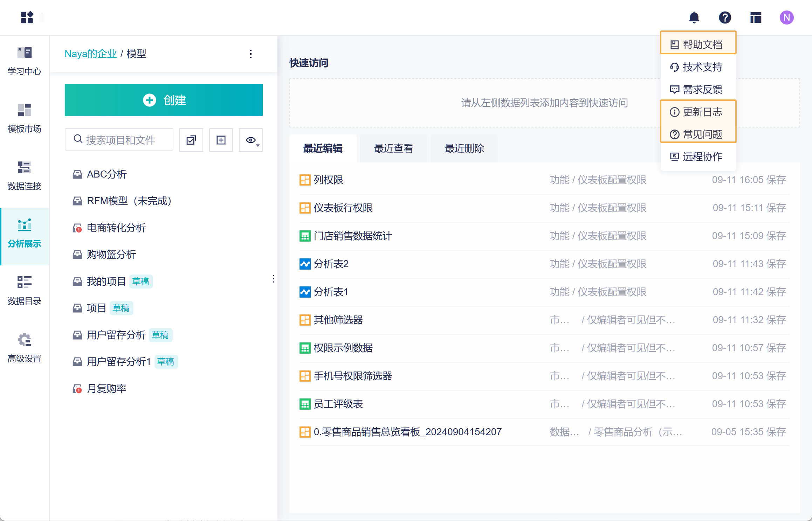
Task: Click the 搜索项目和文件 search field
Action: click(120, 140)
